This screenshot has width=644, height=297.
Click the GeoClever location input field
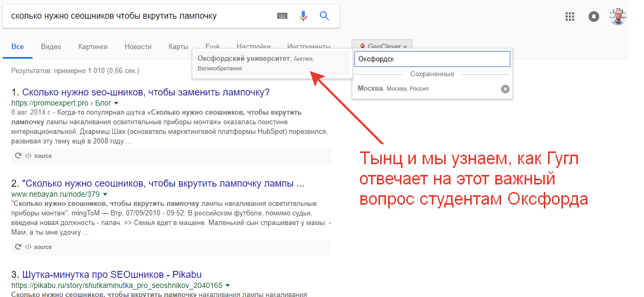click(432, 59)
